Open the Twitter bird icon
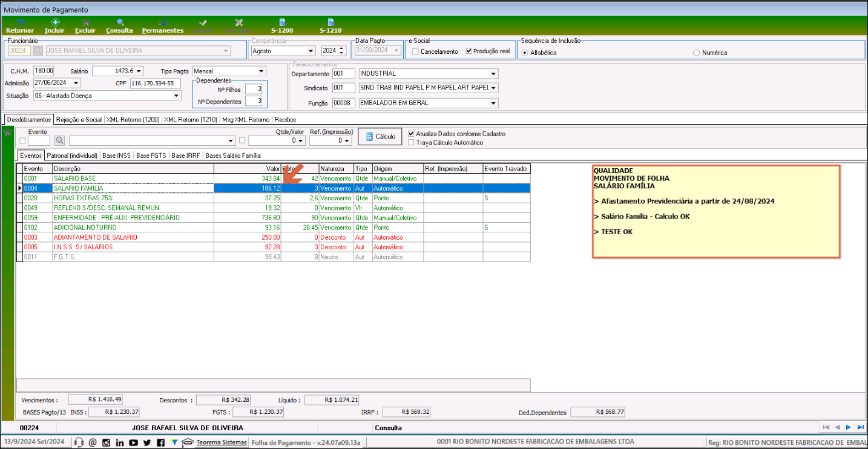Screen dimensions: 868x449 point(147,442)
